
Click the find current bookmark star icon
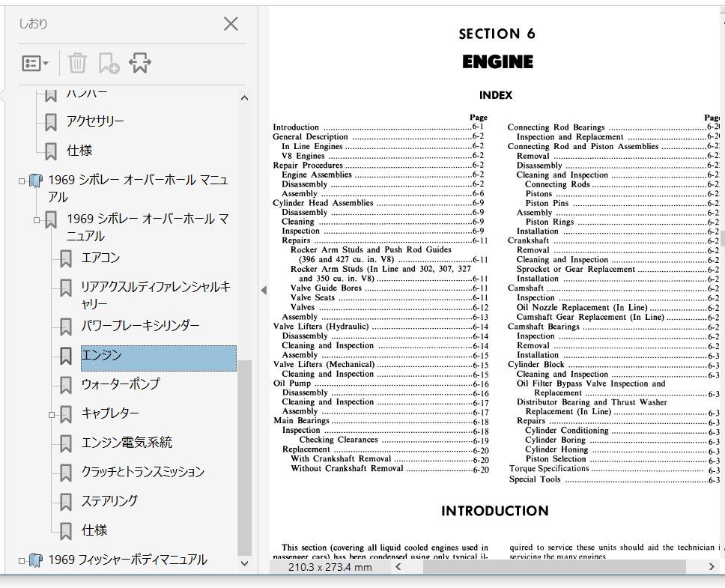pos(139,63)
